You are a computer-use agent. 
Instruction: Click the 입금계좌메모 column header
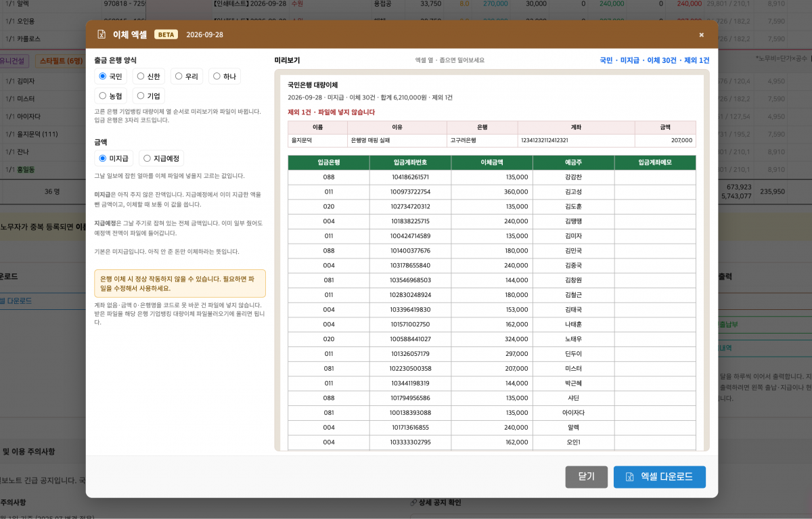click(655, 162)
